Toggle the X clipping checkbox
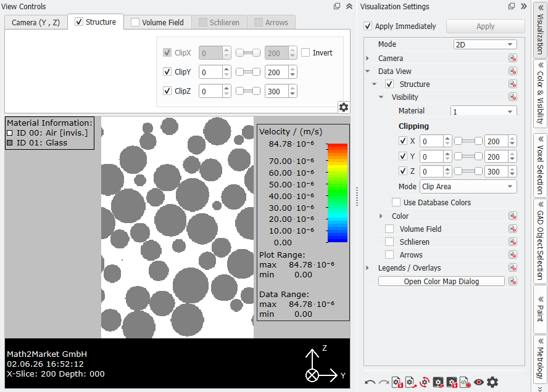Viewport: 548px width, 392px height. (402, 141)
